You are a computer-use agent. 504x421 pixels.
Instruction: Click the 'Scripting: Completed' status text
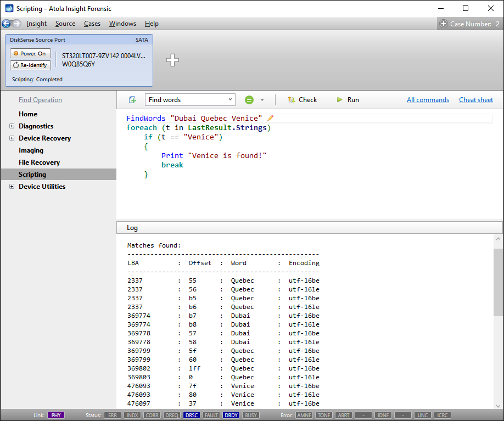37,80
